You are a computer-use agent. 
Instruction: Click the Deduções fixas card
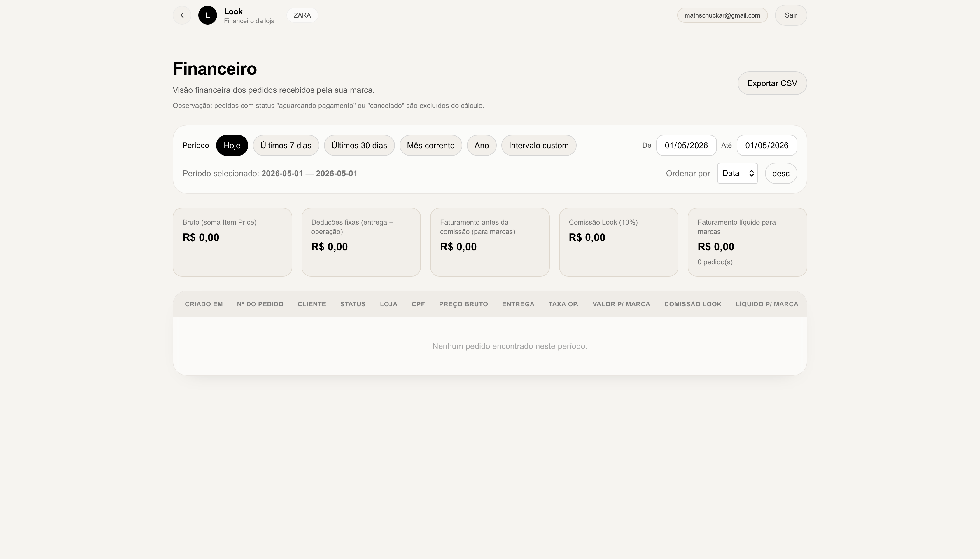point(361,242)
